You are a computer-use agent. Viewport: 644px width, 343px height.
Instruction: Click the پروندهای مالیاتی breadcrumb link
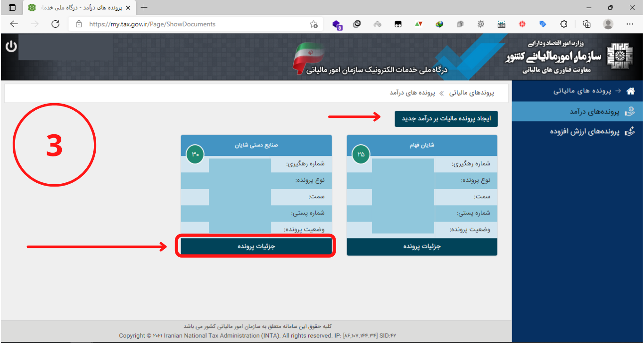pyautogui.click(x=471, y=93)
